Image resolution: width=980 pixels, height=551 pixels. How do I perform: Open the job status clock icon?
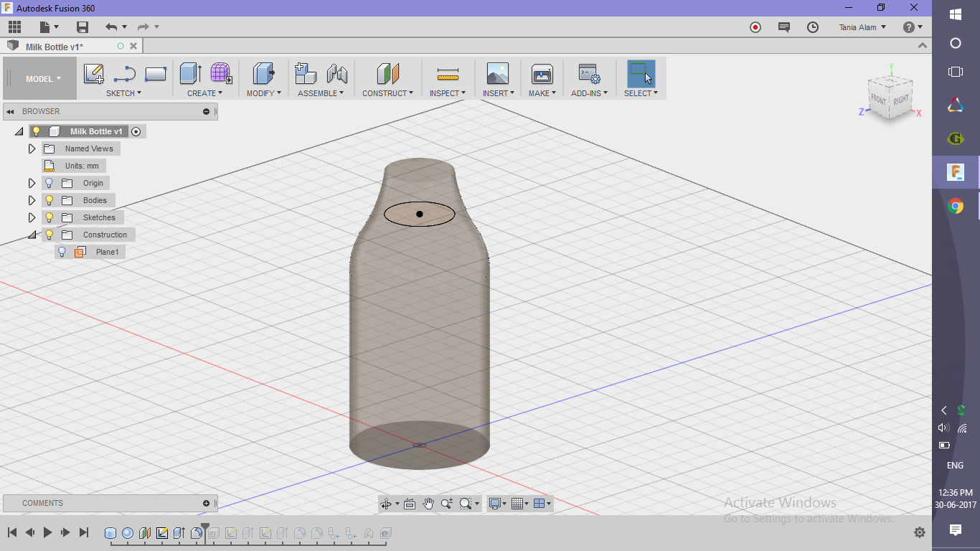coord(813,27)
